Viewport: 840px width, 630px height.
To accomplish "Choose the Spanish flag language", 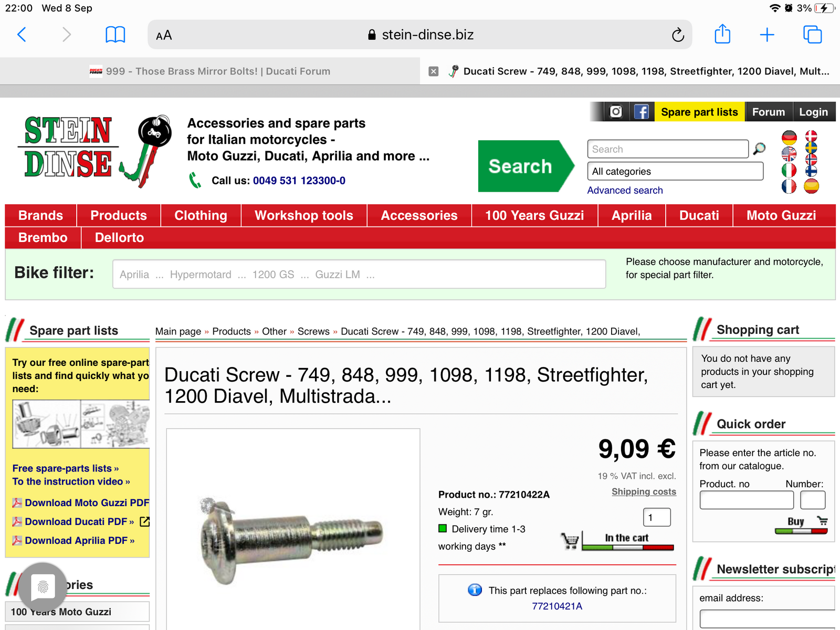I will pos(811,186).
